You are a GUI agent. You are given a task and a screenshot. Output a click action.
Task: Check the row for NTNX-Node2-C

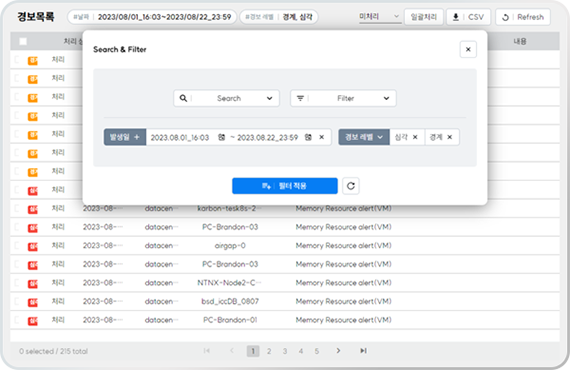coord(17,282)
